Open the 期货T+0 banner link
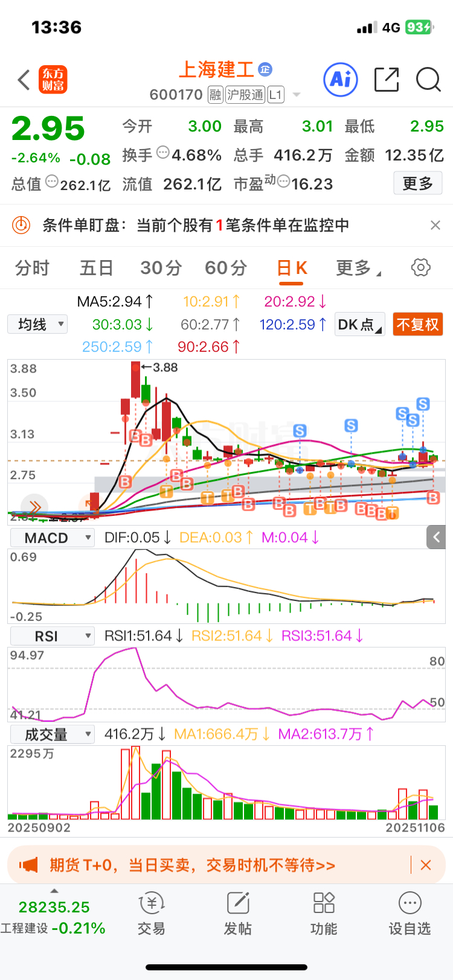This screenshot has width=453, height=980. coord(192,865)
